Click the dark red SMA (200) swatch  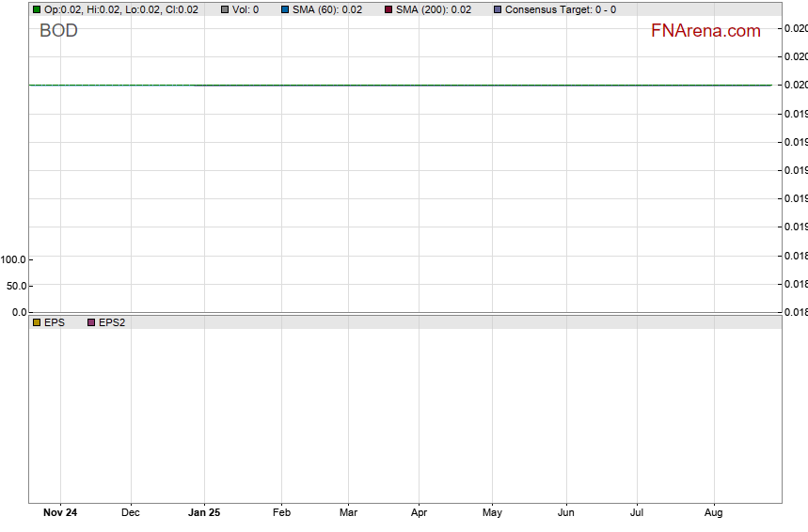point(388,9)
